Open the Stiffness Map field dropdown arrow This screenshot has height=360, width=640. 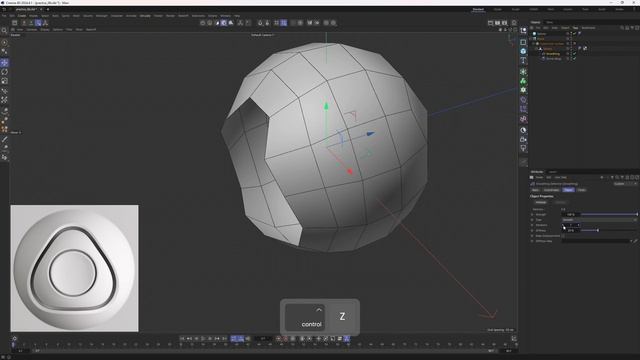(631, 241)
